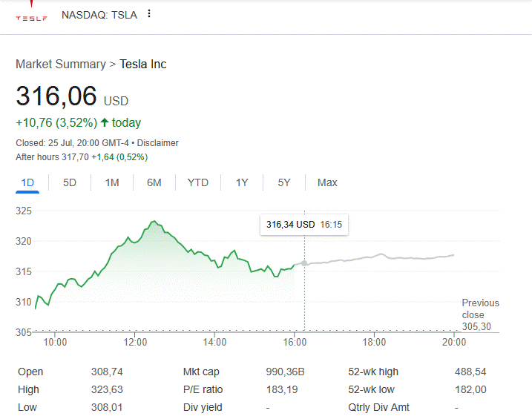
Task: Select the YTD chart tab
Action: pos(198,182)
